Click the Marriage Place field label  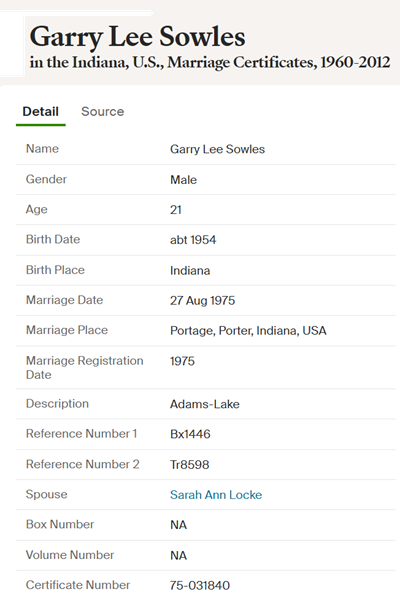tap(67, 330)
